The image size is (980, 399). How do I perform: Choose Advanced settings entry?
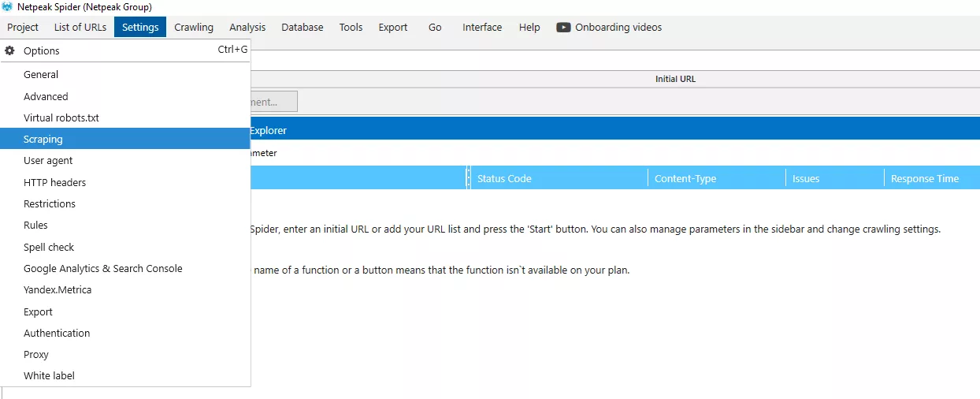point(125,96)
